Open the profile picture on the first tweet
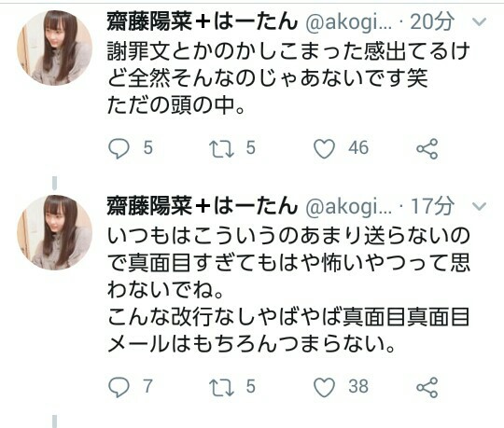504x428 pixels. 55,48
